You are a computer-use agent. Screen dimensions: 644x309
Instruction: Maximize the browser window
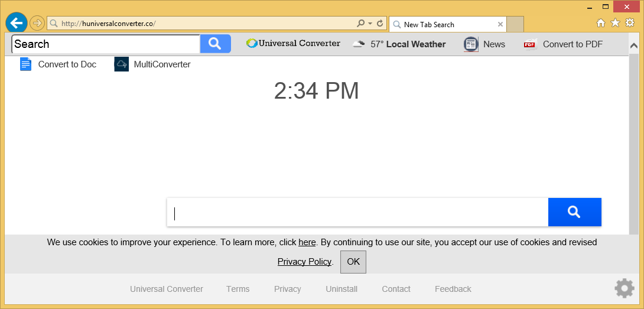[606, 6]
